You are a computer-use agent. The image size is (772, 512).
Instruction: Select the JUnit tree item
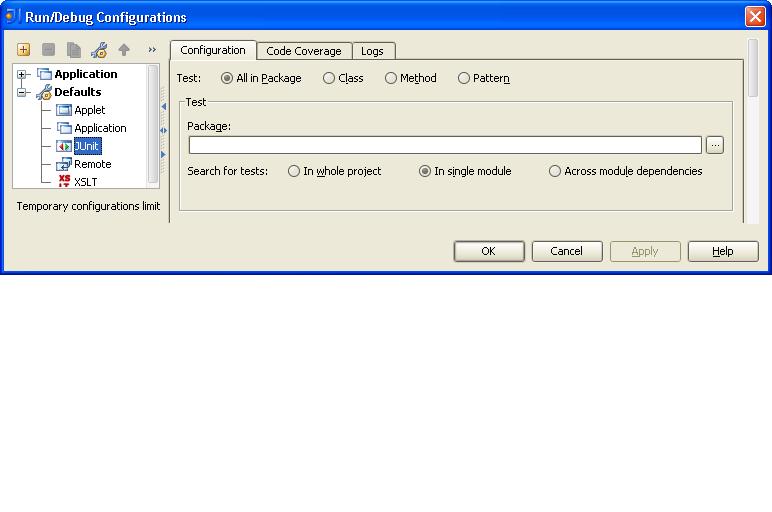87,146
